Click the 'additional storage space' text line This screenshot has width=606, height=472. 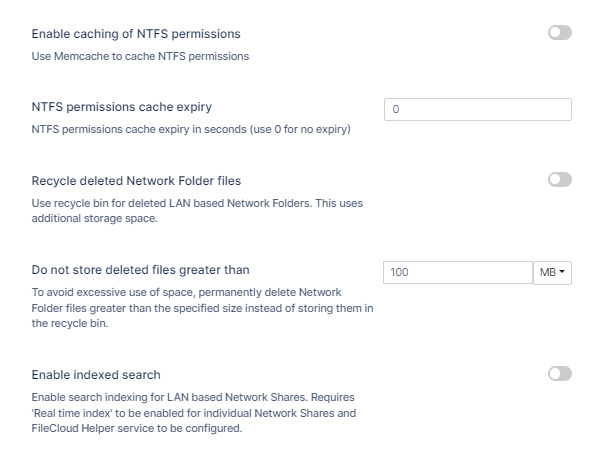pos(92,217)
